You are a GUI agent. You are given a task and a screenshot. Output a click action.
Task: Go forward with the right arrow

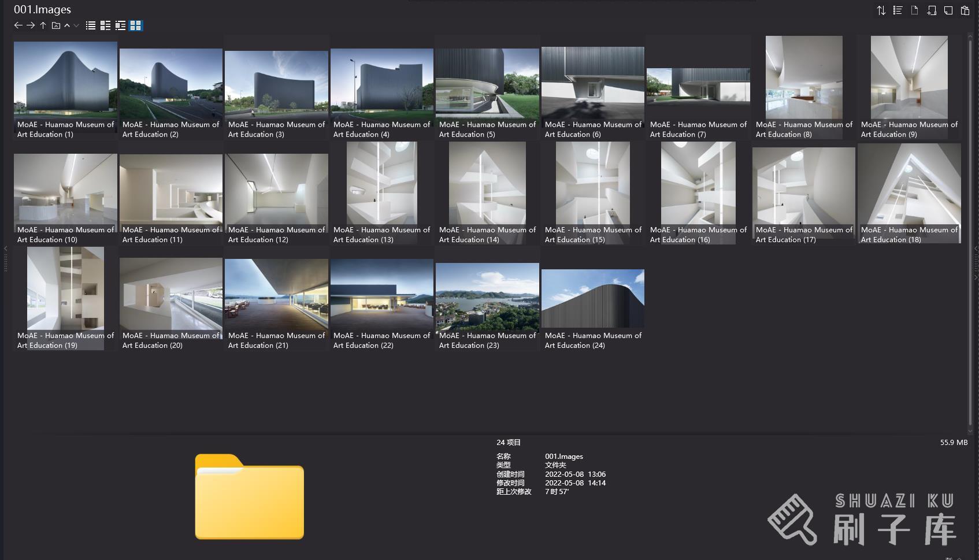pos(31,25)
